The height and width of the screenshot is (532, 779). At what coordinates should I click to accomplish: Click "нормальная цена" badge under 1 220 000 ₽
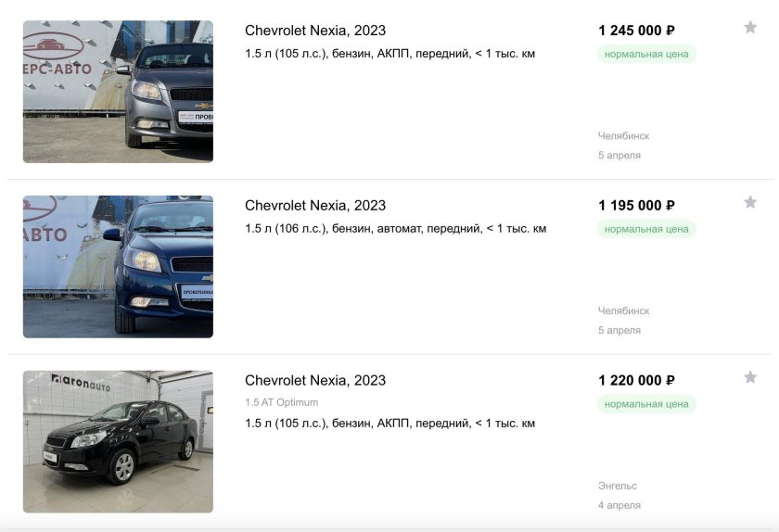point(646,404)
